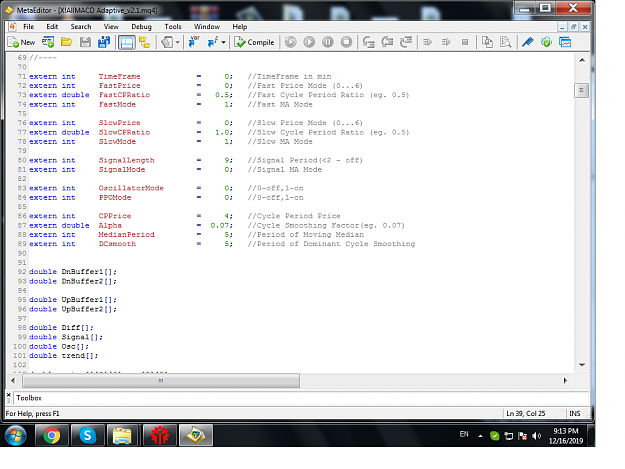Open the File menu
The width and height of the screenshot is (625, 469).
pos(28,27)
